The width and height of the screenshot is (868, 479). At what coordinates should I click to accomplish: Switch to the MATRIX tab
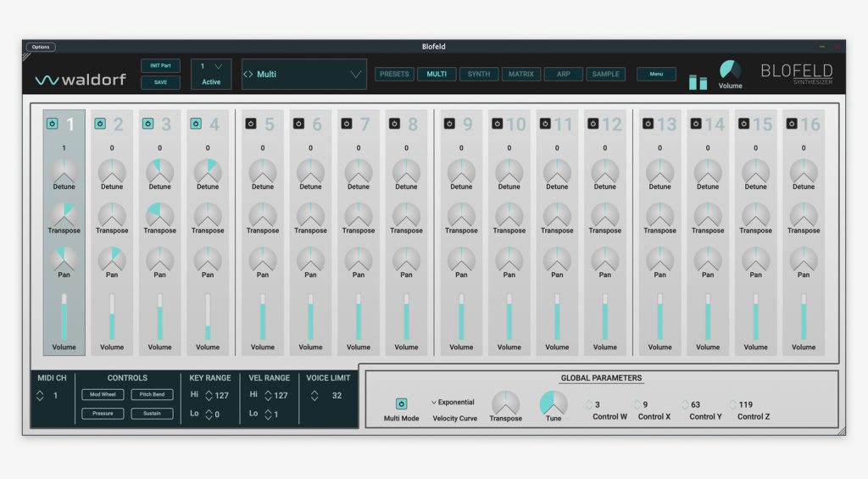[521, 75]
